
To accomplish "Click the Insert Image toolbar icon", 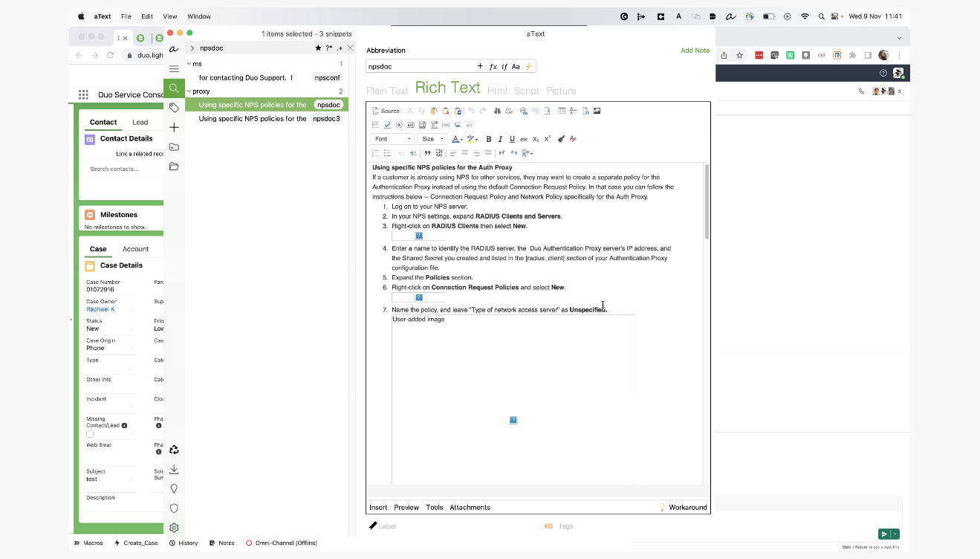I will point(597,111).
